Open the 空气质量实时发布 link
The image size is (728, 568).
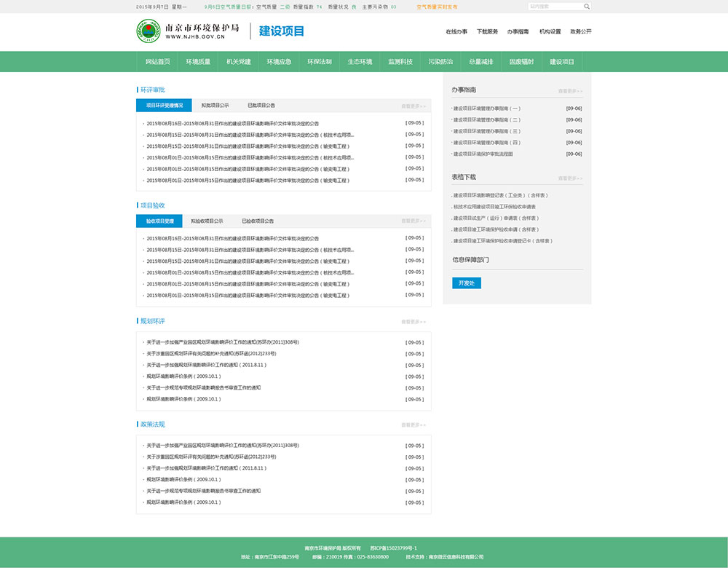pos(437,7)
